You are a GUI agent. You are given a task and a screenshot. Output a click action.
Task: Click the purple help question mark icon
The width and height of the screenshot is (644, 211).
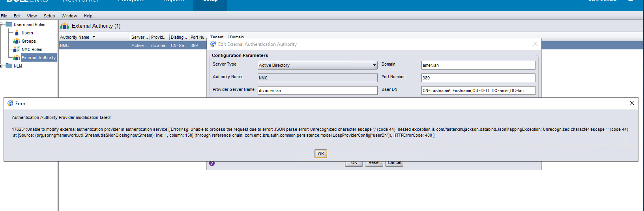coord(212,163)
